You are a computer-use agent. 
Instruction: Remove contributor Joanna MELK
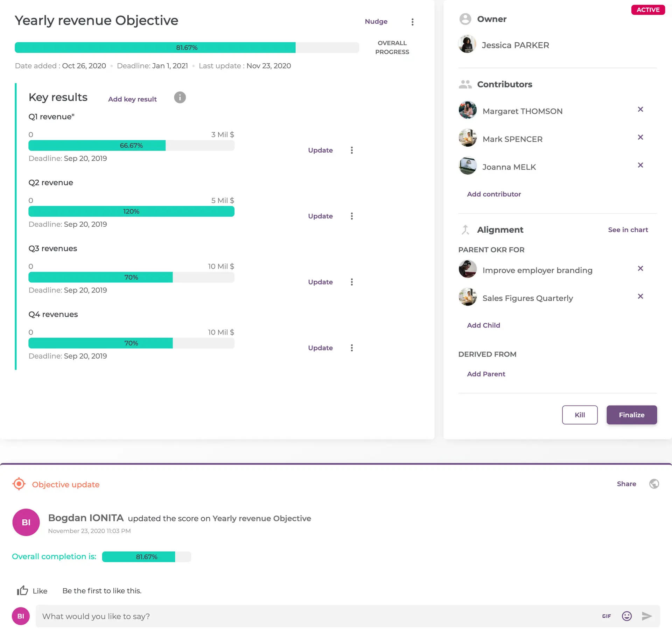640,165
